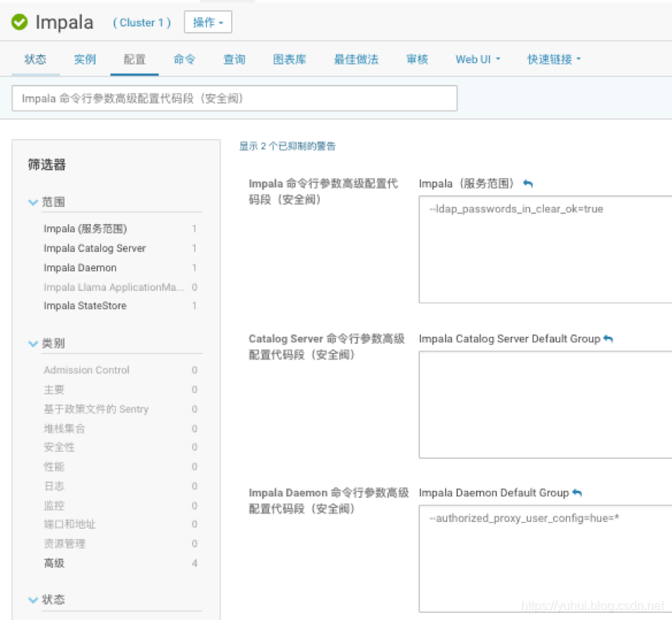Show the 2 suppressed warnings link

click(287, 146)
